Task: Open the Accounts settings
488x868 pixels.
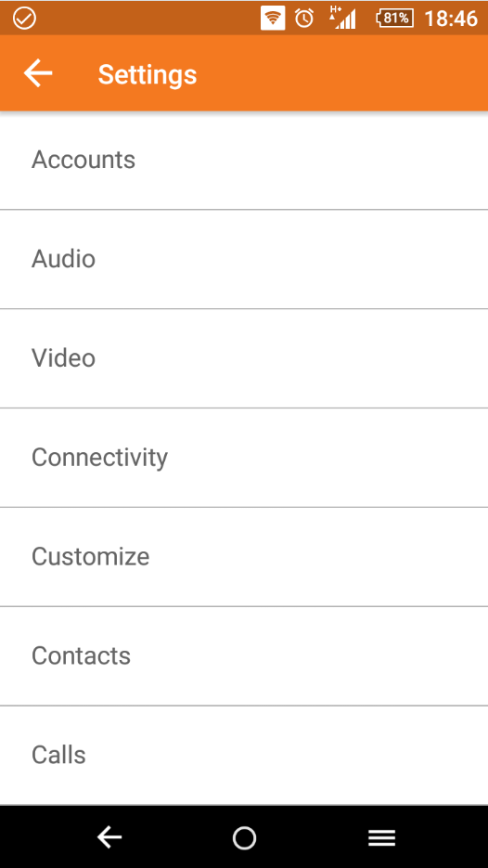Action: click(244, 160)
